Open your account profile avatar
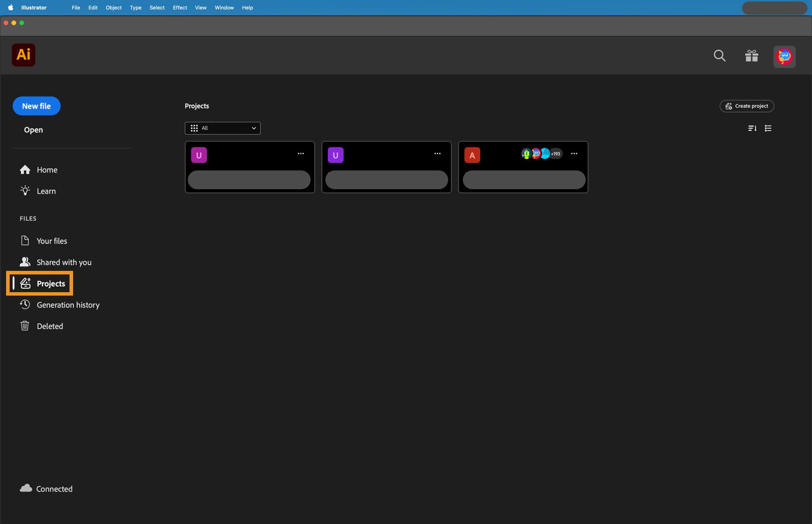The width and height of the screenshot is (812, 524). (784, 56)
